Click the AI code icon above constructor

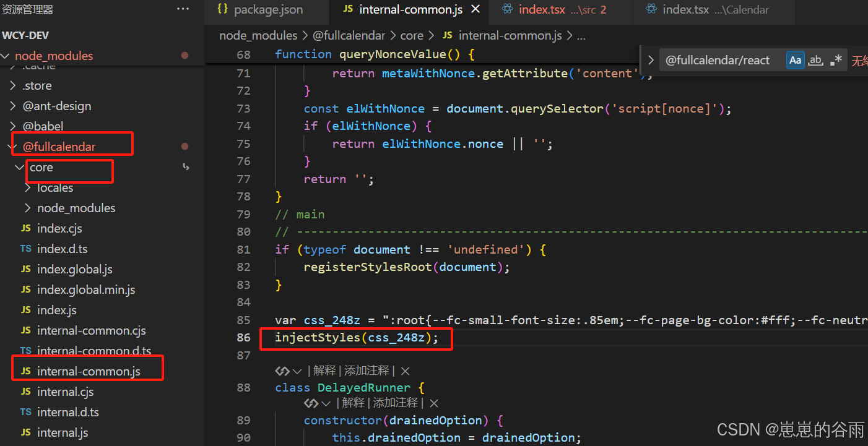[311, 403]
